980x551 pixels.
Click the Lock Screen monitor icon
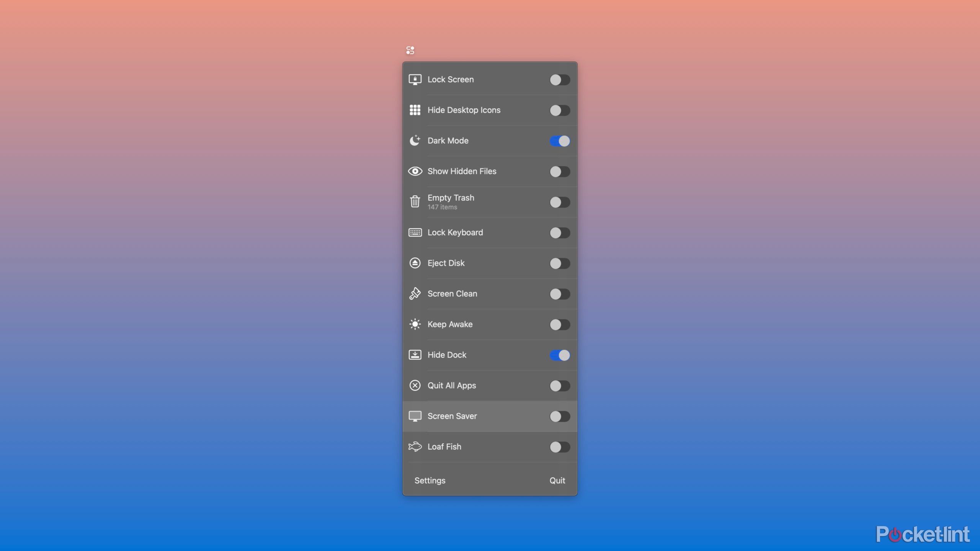(415, 80)
